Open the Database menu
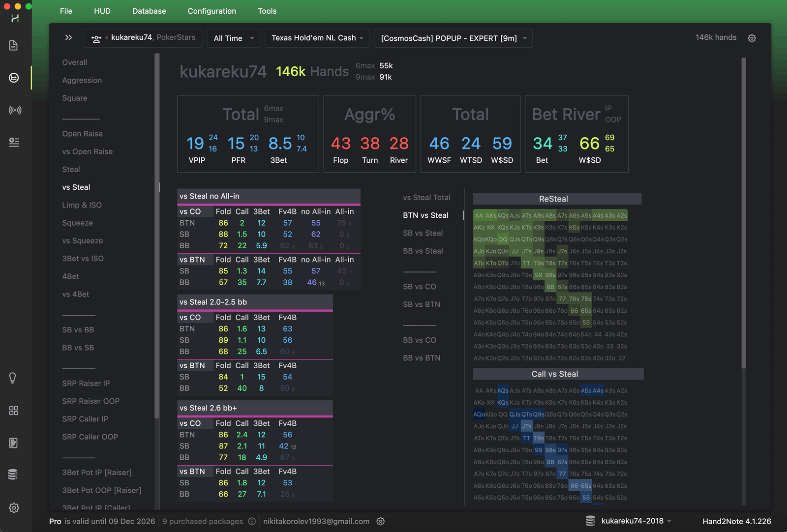Viewport: 787px width, 532px height. [149, 11]
